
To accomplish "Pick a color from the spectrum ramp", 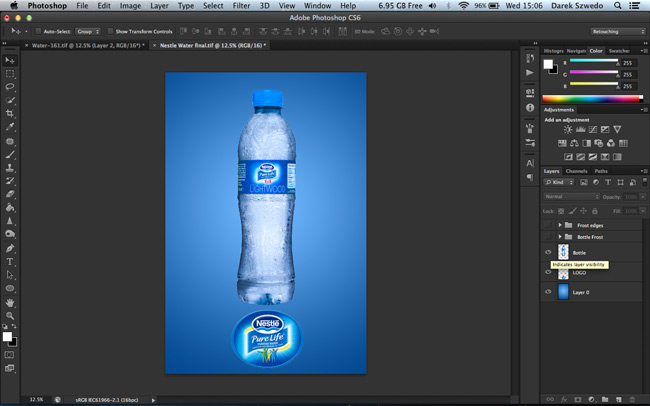I will (x=592, y=99).
